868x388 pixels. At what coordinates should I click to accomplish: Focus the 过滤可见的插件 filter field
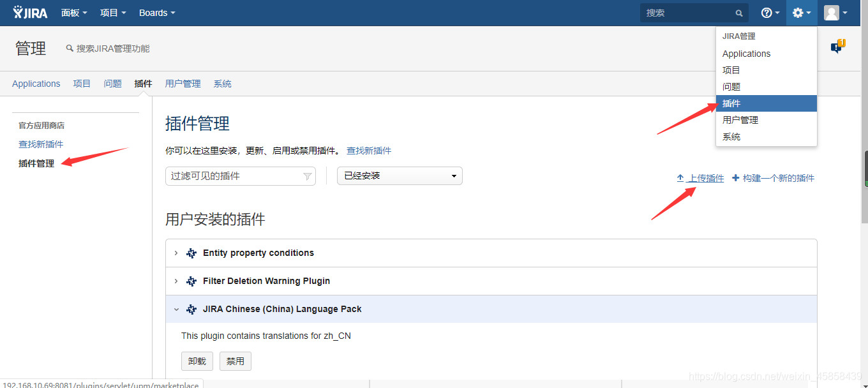pos(241,176)
